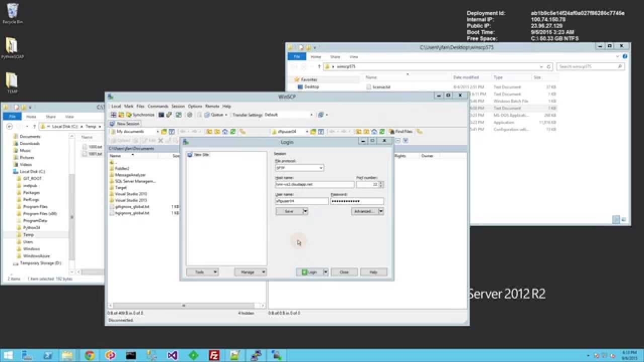This screenshot has height=362, width=644.
Task: Click the green Login button
Action: coord(309,272)
